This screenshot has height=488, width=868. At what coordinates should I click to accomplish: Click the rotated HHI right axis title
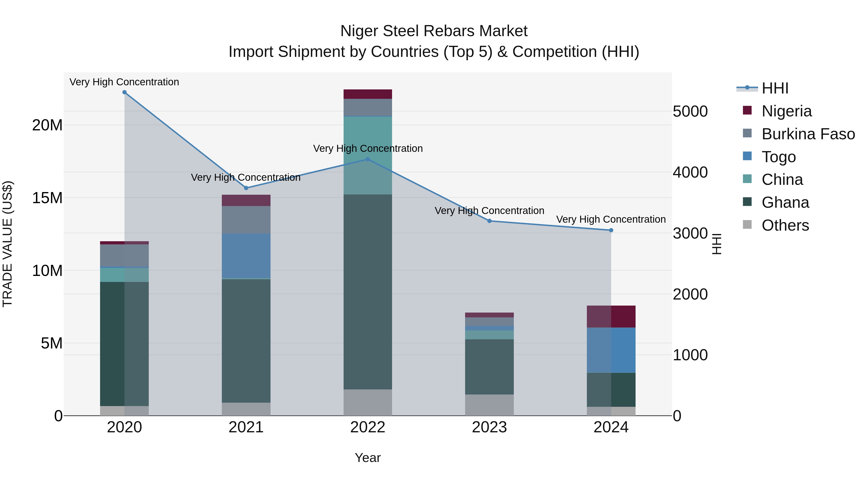717,244
